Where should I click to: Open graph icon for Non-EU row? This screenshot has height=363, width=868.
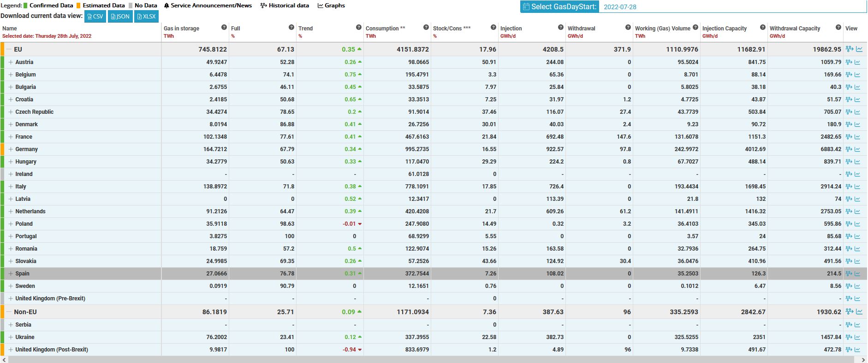859,312
